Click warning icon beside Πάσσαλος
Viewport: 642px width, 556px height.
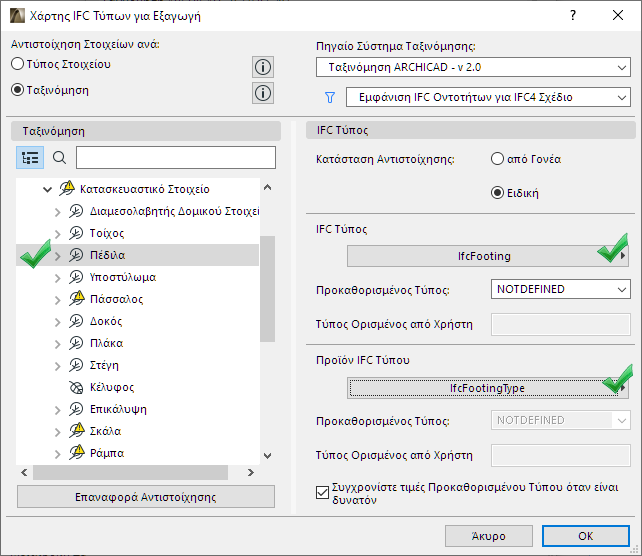pos(77,298)
